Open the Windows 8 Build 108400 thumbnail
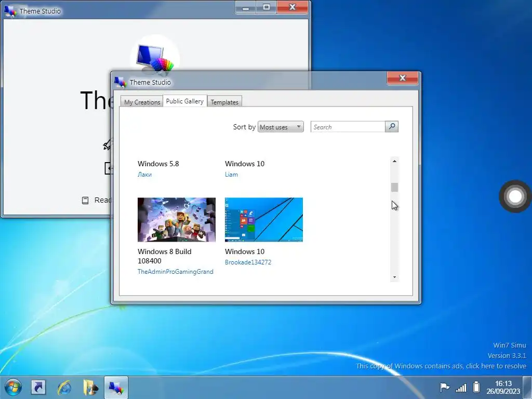The image size is (532, 399). (177, 220)
